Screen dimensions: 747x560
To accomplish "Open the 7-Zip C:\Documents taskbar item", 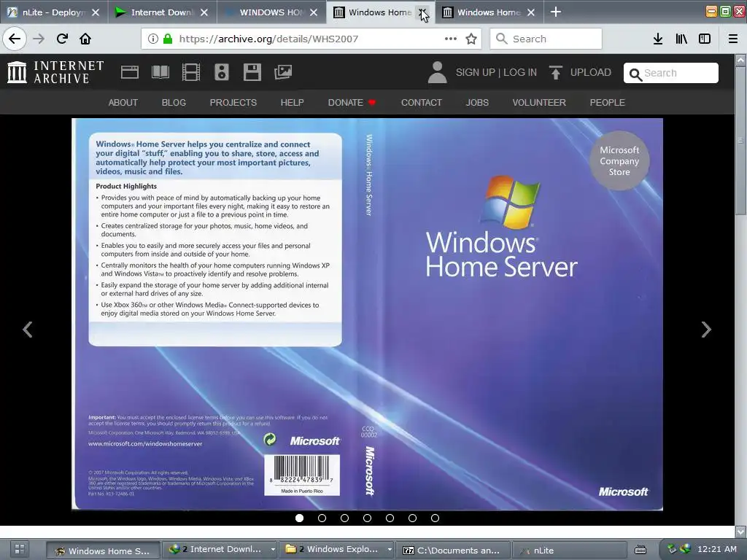I will [452, 551].
